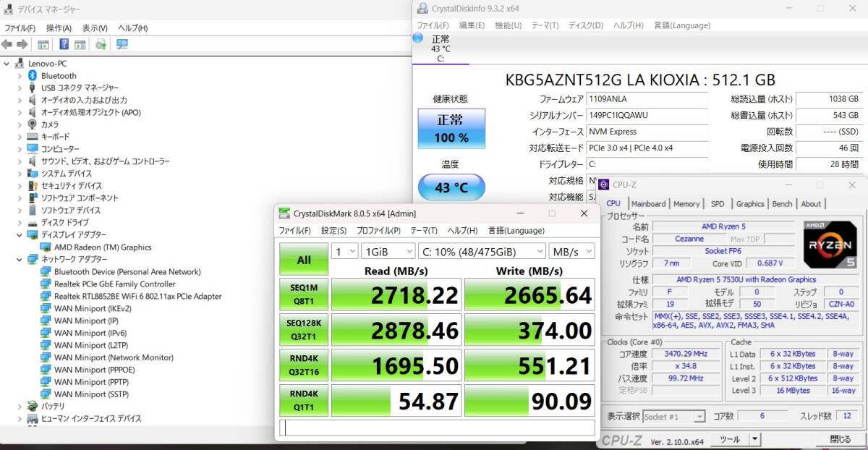Click the serial number field 149PC1IQQAWU
The height and width of the screenshot is (450, 868).
click(647, 116)
